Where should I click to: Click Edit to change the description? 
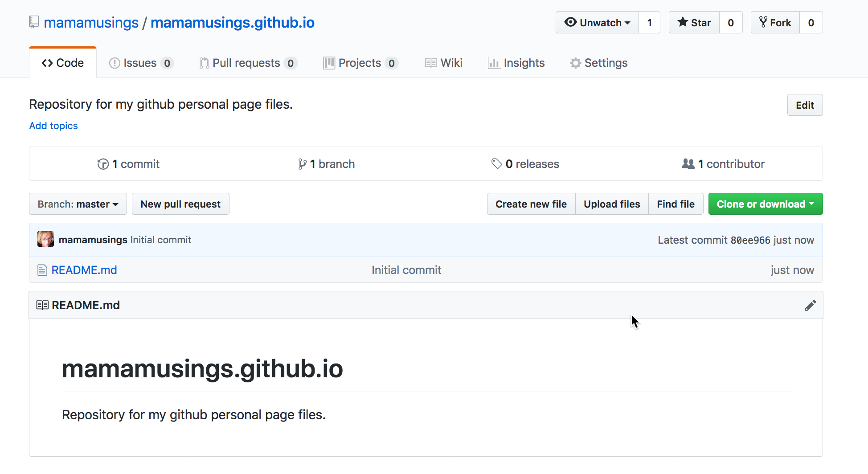click(805, 105)
